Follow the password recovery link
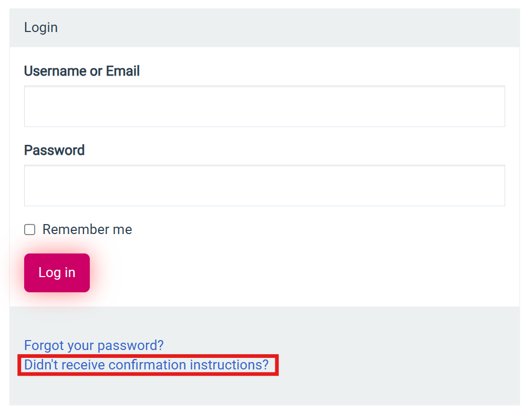This screenshot has width=532, height=413. (x=93, y=345)
